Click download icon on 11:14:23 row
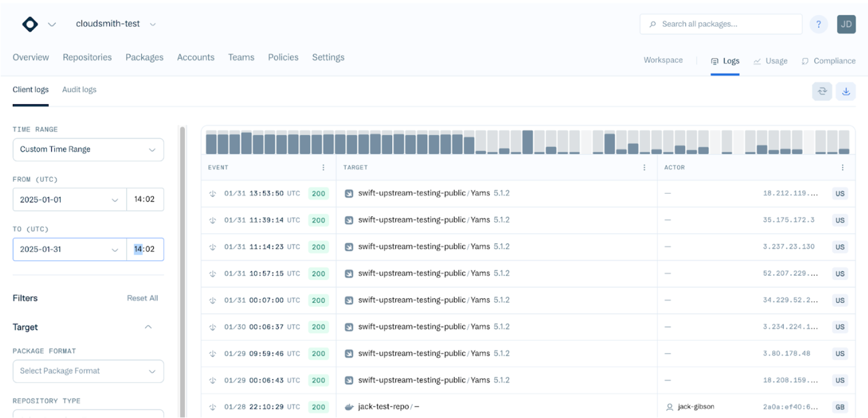The height and width of the screenshot is (418, 868). (x=212, y=247)
